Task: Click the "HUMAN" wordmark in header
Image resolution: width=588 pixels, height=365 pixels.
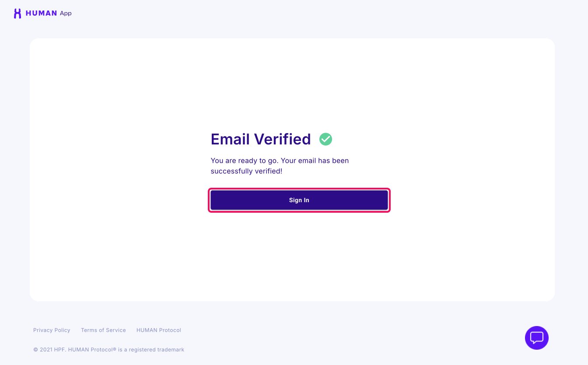Action: point(41,14)
